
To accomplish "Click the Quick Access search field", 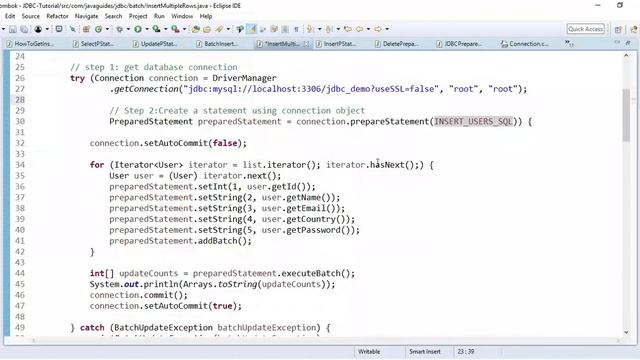I will tap(585, 29).
